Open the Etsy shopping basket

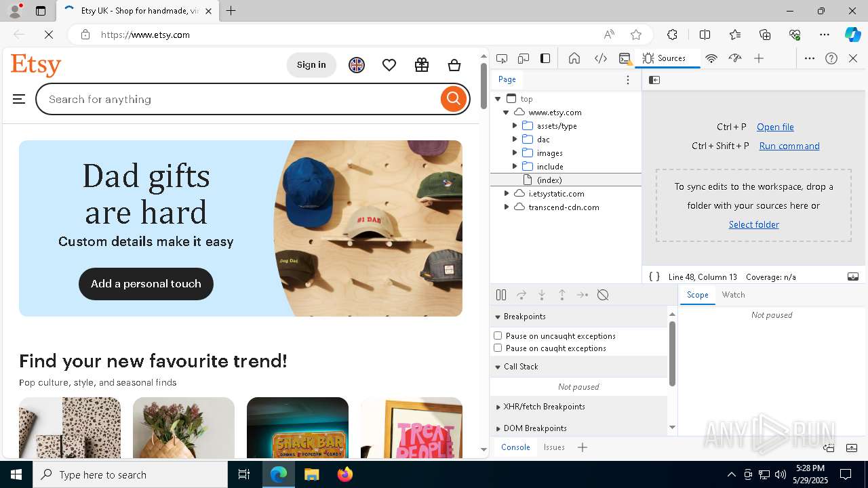point(454,65)
